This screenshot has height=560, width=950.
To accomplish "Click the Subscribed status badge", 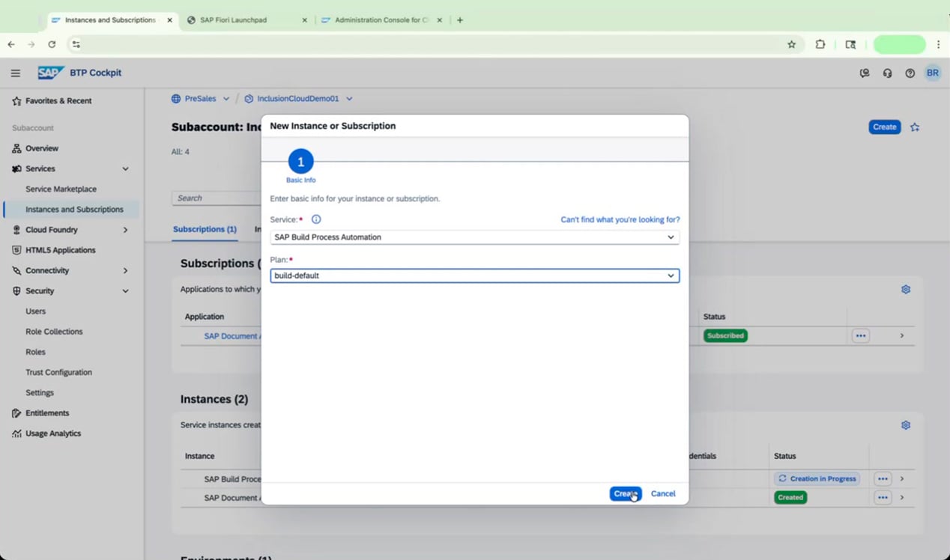I will point(725,335).
